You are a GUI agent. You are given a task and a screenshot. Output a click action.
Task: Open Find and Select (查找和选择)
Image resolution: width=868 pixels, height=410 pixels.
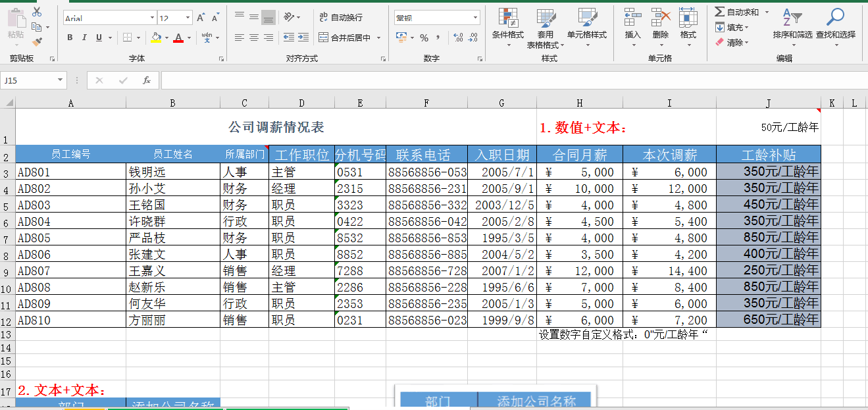(836, 26)
